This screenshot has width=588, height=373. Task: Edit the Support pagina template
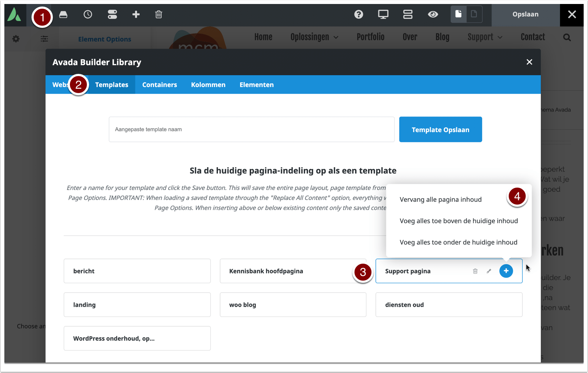point(489,271)
